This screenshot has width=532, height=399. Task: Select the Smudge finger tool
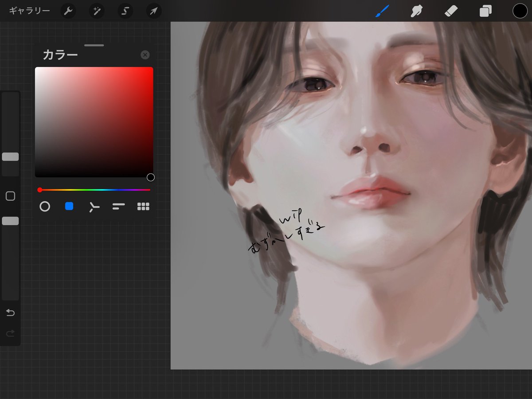[416, 11]
